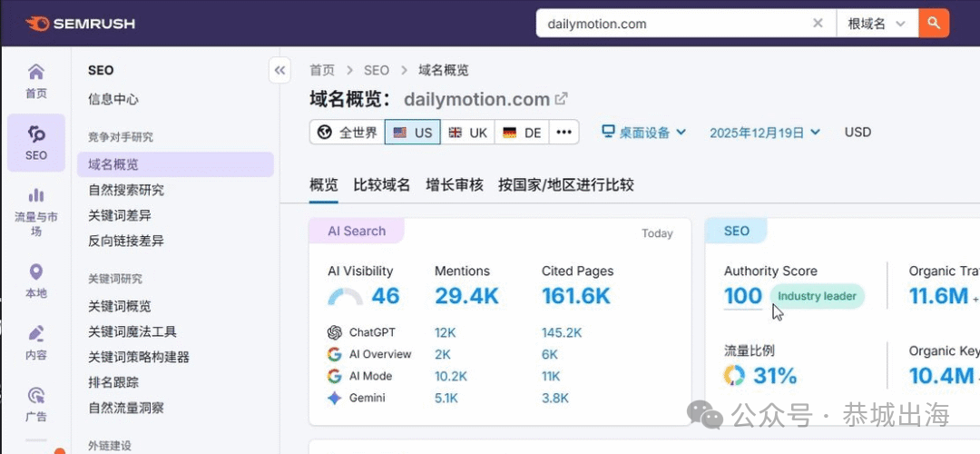Open 首页 home in the sidebar
Screen dimensions: 980x454
click(36, 82)
